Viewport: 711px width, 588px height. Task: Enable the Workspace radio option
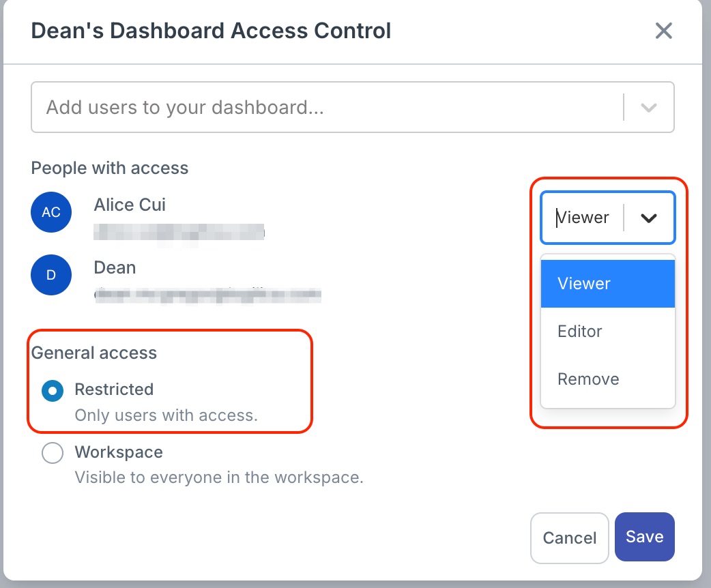pos(53,453)
